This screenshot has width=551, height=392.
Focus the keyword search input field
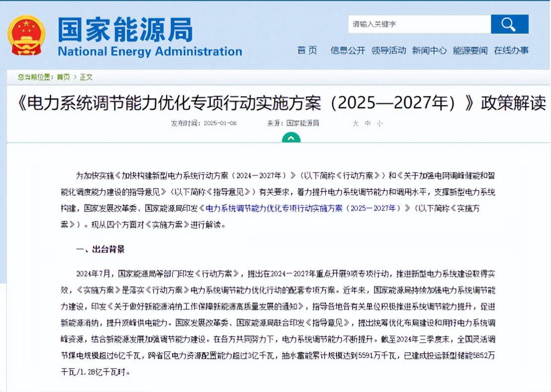point(420,24)
